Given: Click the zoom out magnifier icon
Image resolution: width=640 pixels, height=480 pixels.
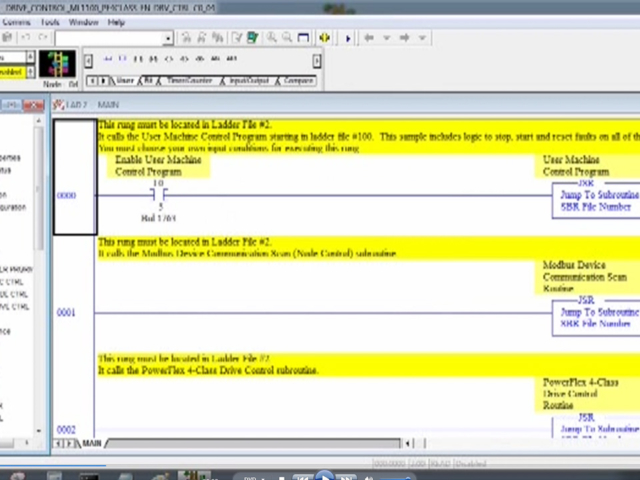Looking at the screenshot, I should 287,38.
